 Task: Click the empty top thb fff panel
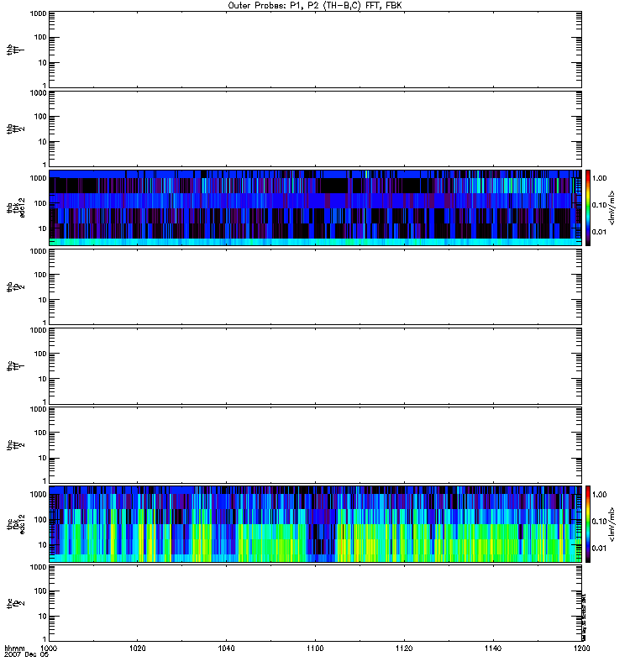point(315,48)
